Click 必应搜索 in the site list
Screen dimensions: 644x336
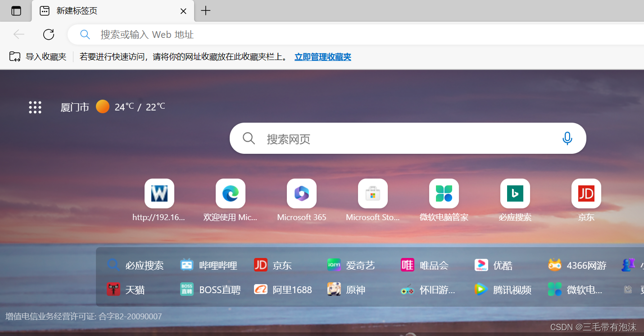coord(135,265)
